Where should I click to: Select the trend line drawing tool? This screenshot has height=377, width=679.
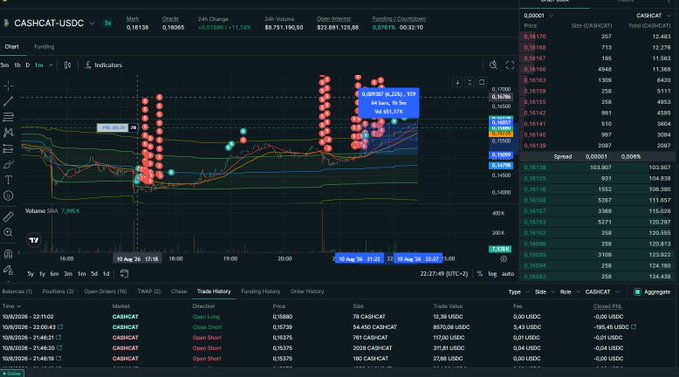tap(8, 101)
